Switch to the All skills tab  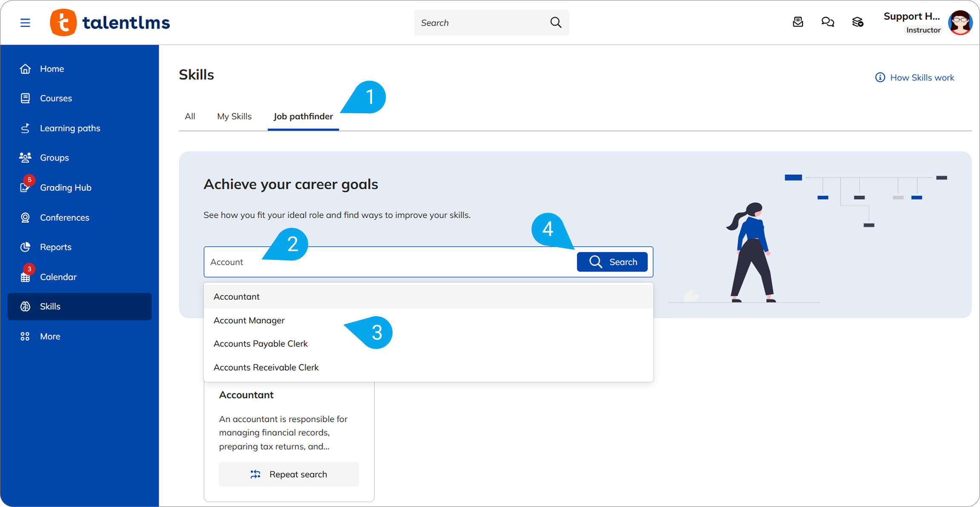point(190,116)
